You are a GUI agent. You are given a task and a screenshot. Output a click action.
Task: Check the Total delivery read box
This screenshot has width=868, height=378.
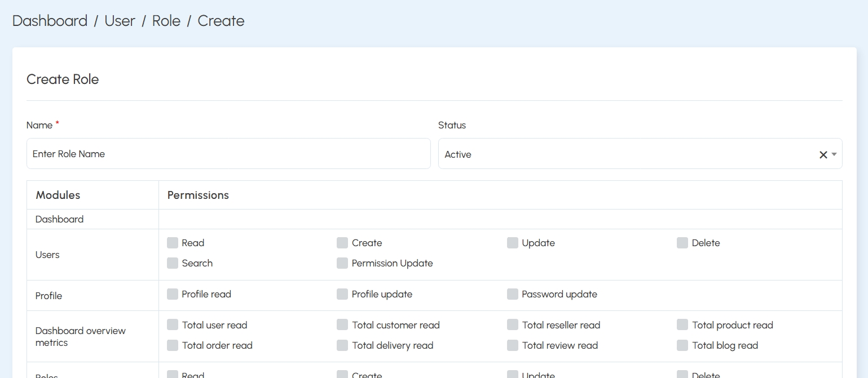pyautogui.click(x=342, y=345)
